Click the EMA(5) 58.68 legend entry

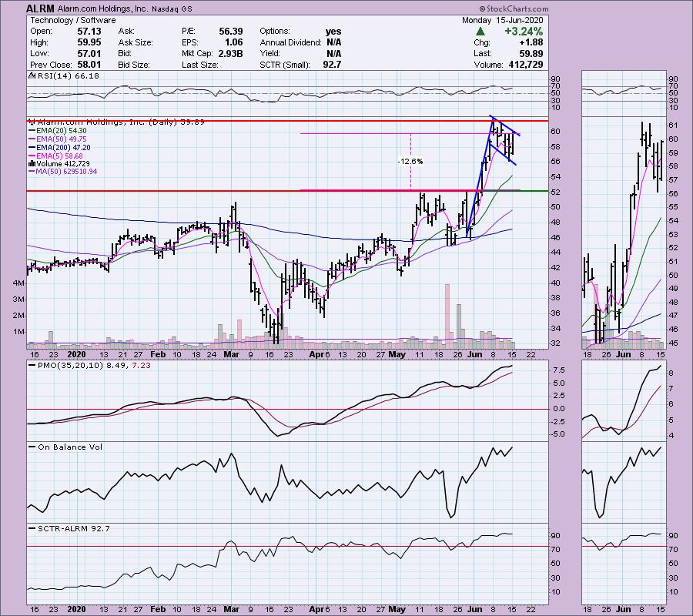click(59, 156)
